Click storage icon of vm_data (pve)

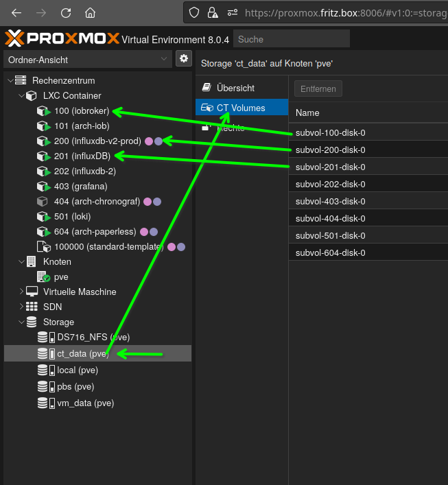click(x=46, y=403)
